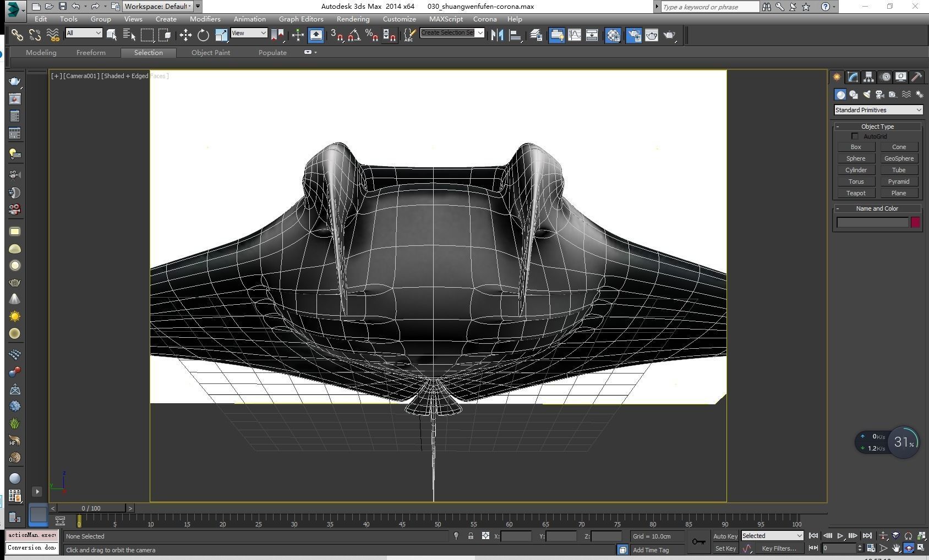Switch to the Object Paint ribbon tab
The image size is (929, 560).
(211, 53)
